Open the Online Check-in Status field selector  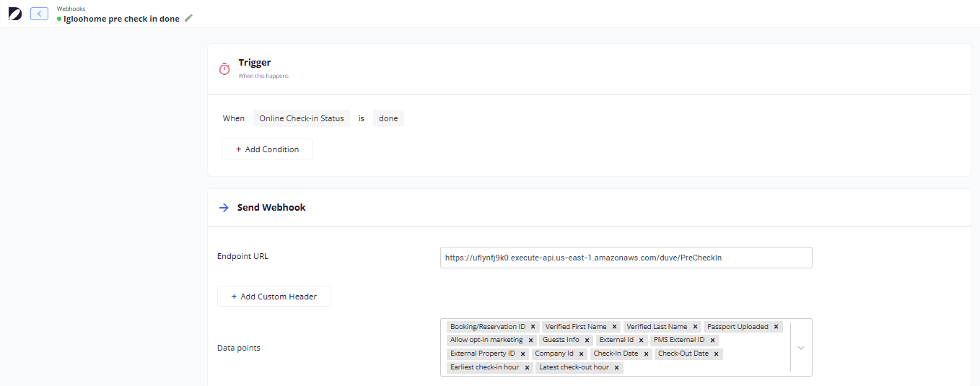pos(302,118)
